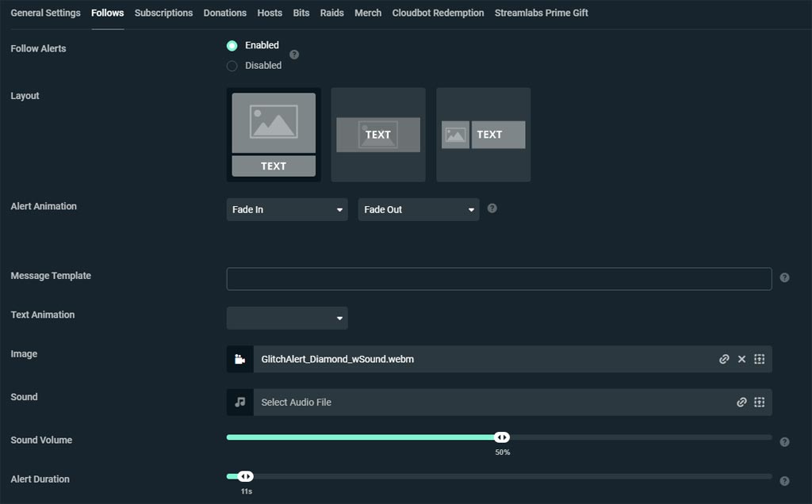Choose the image-beside-text layout
Image resolution: width=812 pixels, height=504 pixels.
tap(483, 135)
